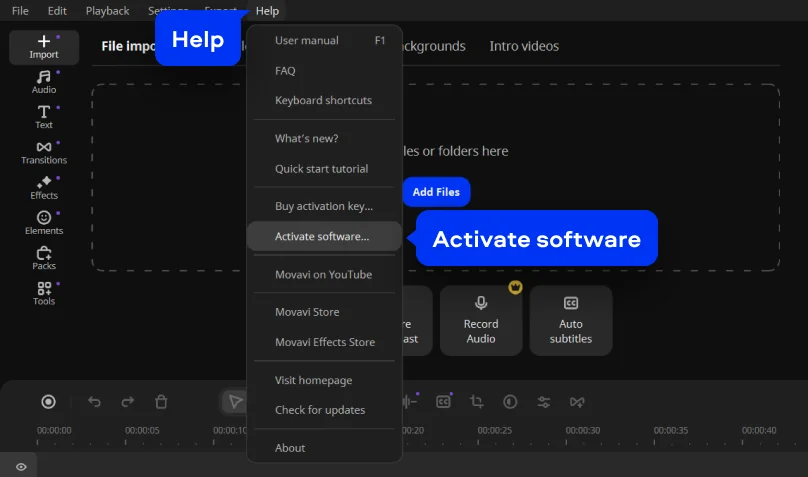Choose Activate software from Help menu
This screenshot has width=808, height=477.
point(322,237)
